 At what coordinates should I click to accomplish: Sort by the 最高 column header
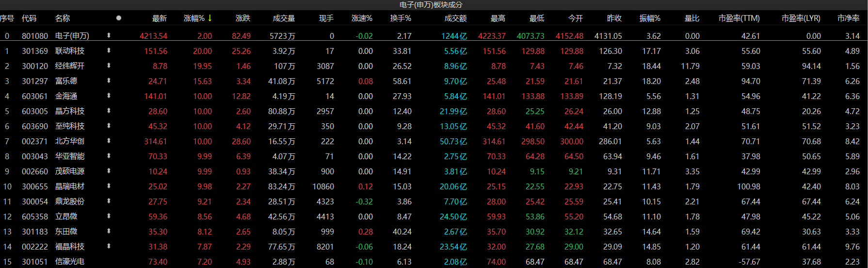[x=498, y=18]
